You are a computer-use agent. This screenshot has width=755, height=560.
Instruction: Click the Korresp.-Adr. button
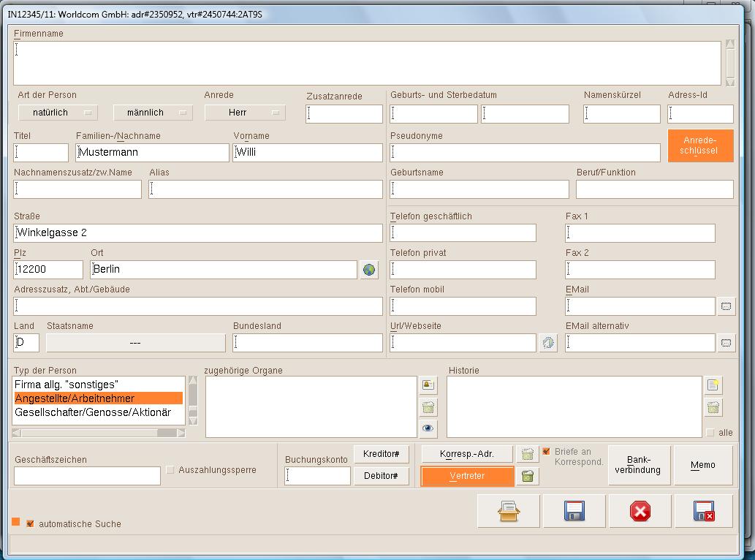pos(467,454)
